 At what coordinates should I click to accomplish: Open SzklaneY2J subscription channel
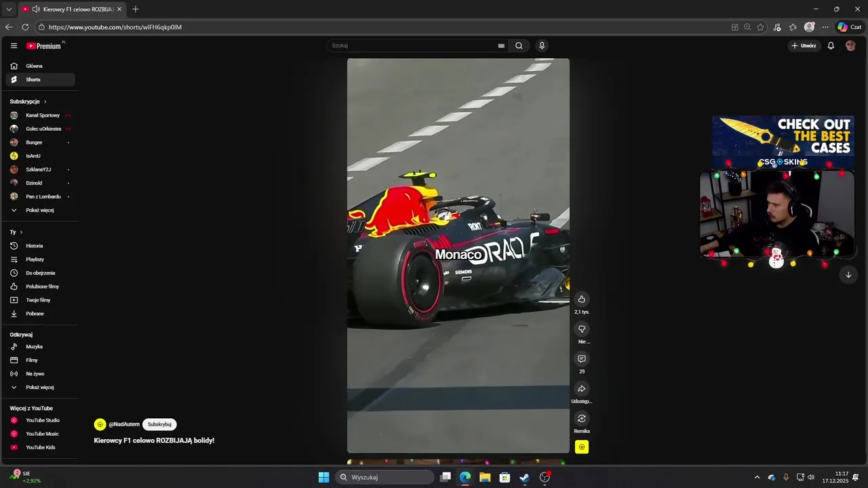[x=41, y=169]
